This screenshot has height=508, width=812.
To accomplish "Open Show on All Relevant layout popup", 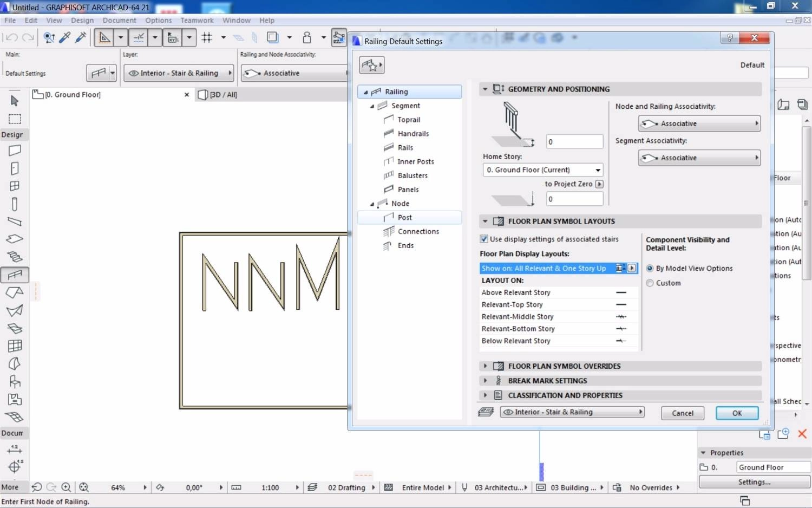I will click(x=632, y=268).
